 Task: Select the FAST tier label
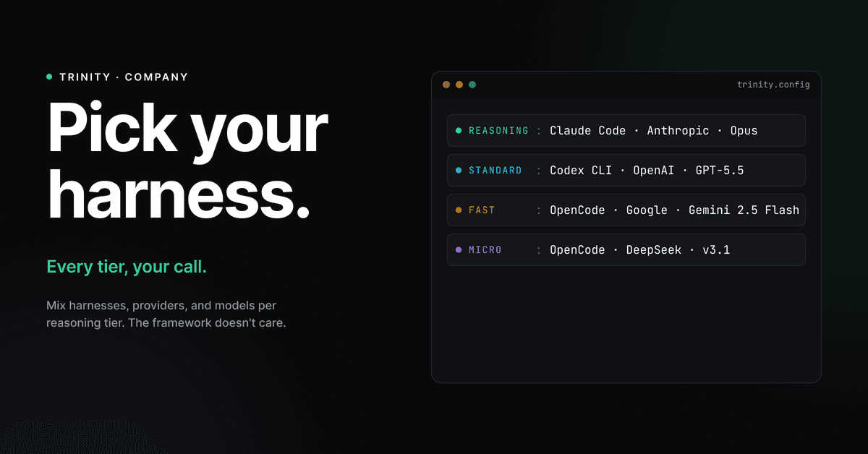(x=482, y=210)
